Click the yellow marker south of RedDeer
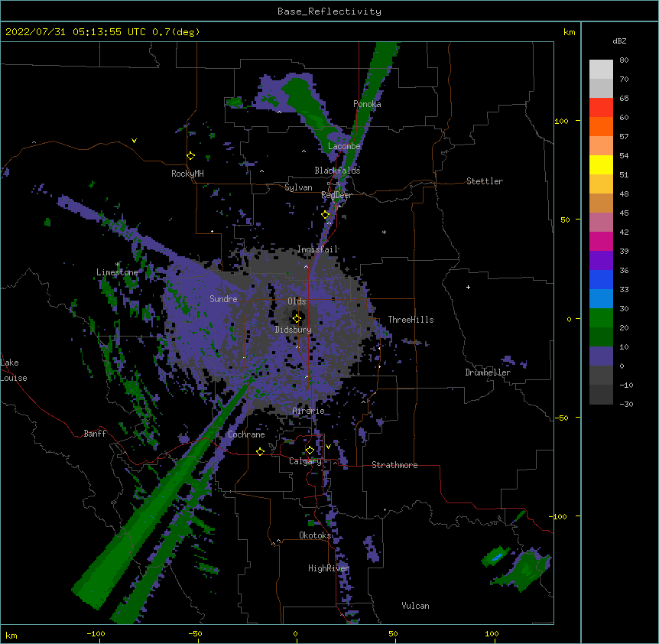Screen dimensions: 659x644 326,215
